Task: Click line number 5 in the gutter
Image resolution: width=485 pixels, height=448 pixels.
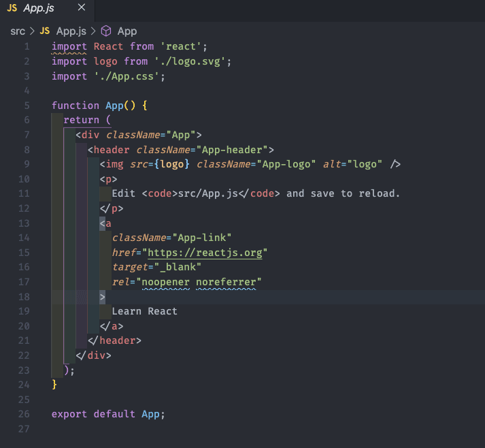Action: point(27,106)
